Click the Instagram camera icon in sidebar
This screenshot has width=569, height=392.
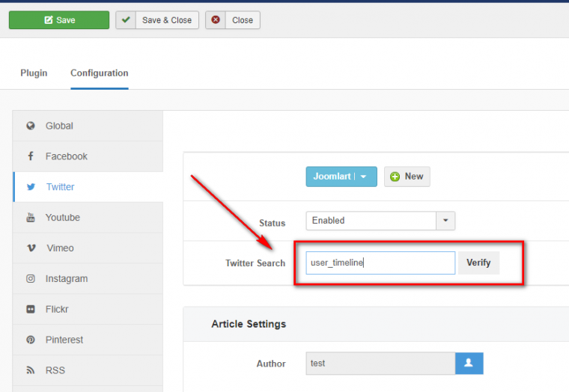(x=31, y=279)
